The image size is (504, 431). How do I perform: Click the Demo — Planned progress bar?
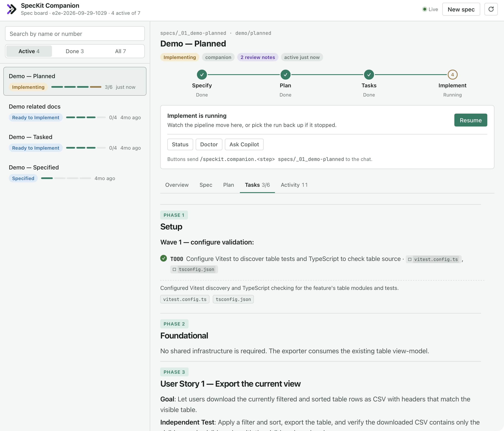76,87
